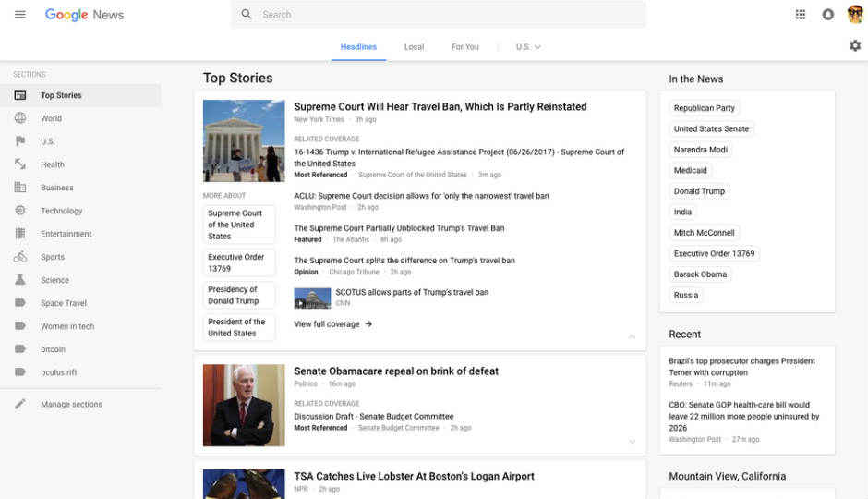Open CBO Senate GOP health-care bill story
The image size is (868, 499).
point(744,417)
